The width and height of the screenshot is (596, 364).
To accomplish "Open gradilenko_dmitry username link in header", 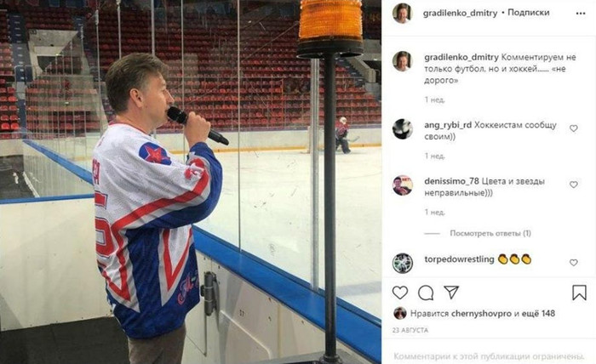I will tap(460, 13).
